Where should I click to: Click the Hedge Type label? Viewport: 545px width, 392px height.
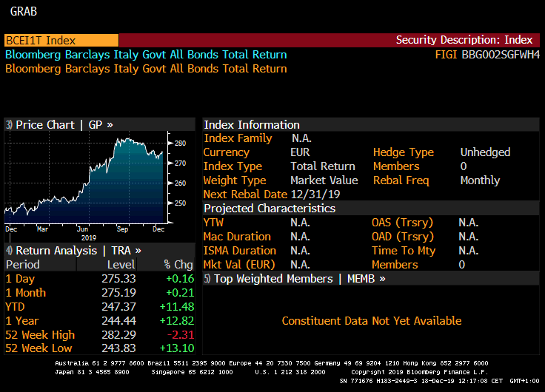click(404, 152)
